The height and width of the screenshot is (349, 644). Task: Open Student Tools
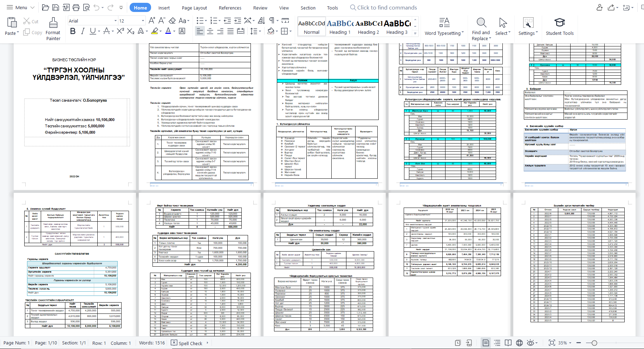[560, 27]
